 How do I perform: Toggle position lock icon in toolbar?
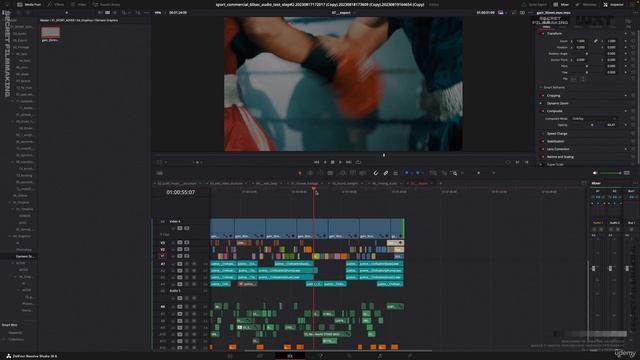(396, 173)
